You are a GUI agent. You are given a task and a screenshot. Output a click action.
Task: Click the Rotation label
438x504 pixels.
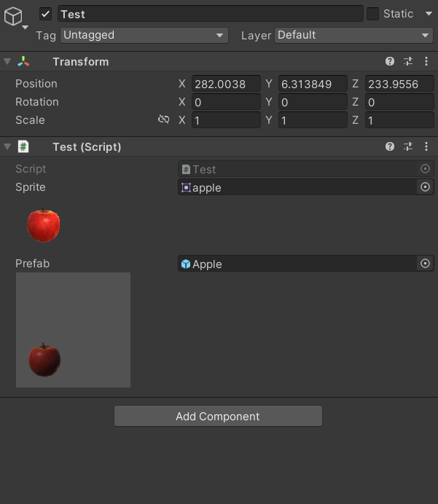coord(37,102)
